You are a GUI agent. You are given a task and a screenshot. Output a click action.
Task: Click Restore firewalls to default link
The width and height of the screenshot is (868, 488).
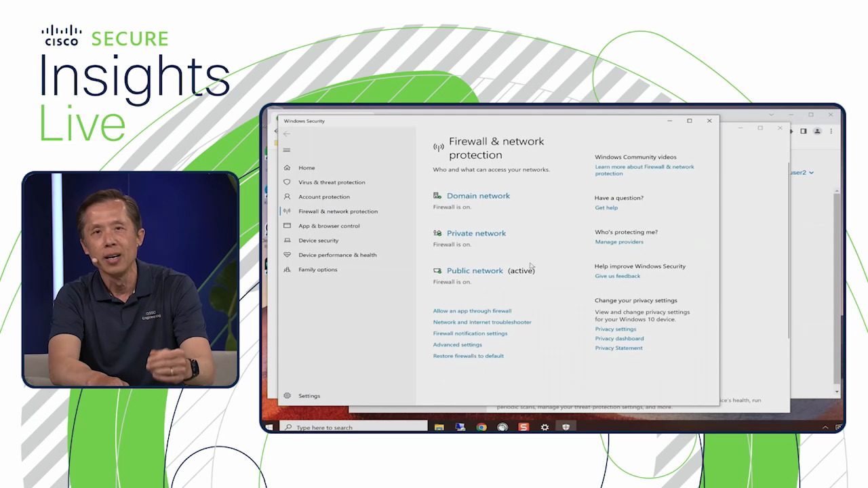click(468, 356)
